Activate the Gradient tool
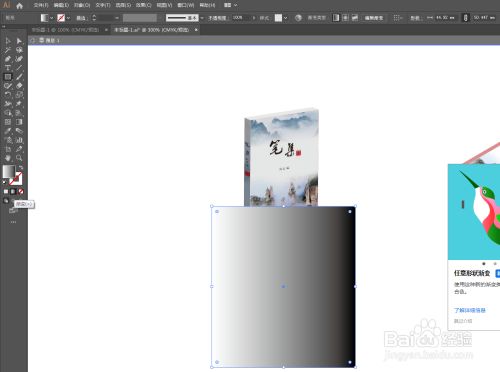The height and width of the screenshot is (372, 500). point(19,122)
